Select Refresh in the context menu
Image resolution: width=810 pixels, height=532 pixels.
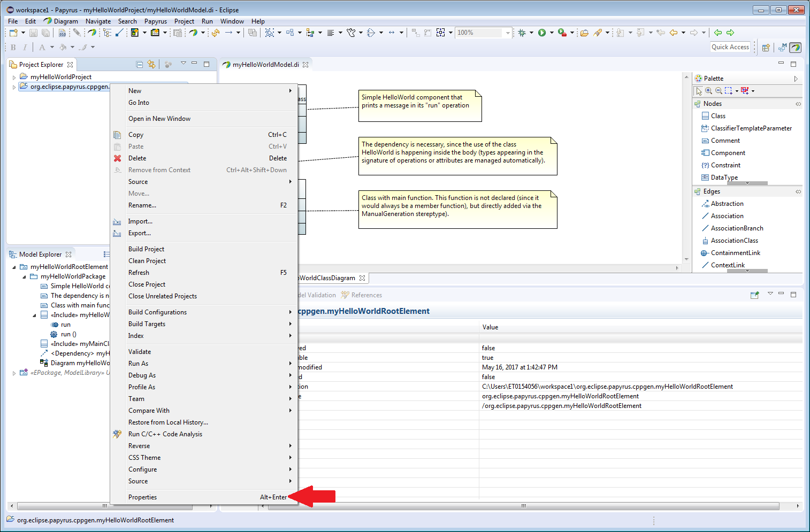tap(204, 273)
